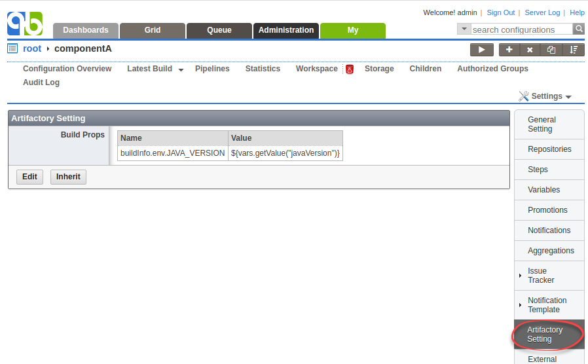Click the Settings wrench icon
Screen dimensions: 588x364
pos(524,96)
